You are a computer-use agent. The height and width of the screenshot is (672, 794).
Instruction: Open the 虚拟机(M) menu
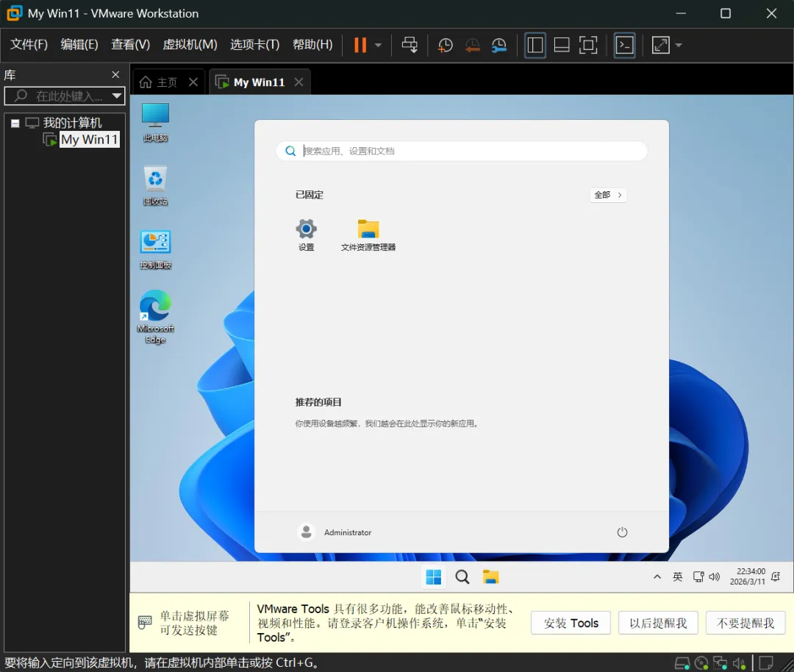coord(190,45)
